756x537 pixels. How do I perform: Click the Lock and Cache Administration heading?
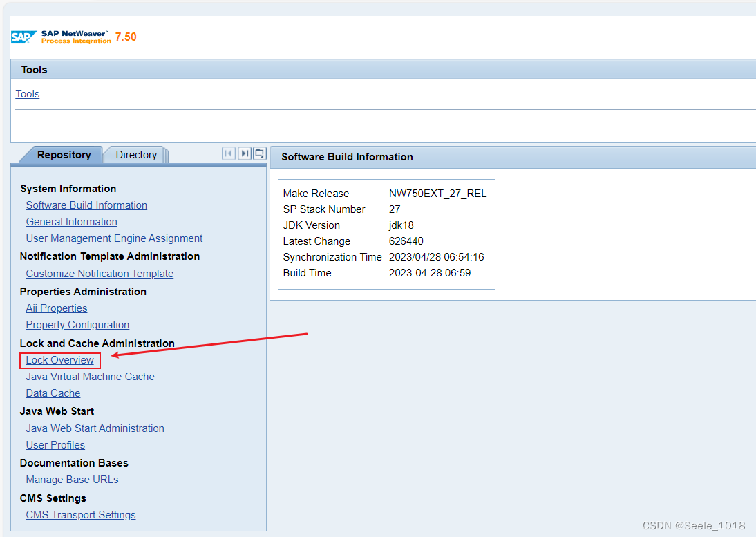[x=97, y=343]
